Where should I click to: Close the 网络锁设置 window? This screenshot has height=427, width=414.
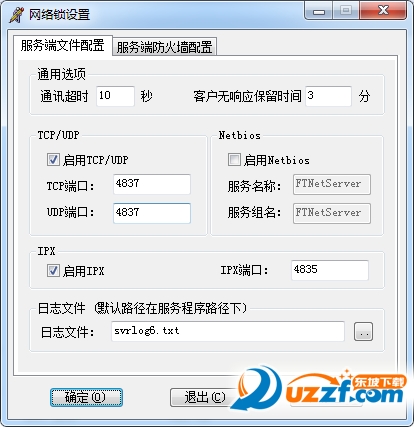[383, 11]
